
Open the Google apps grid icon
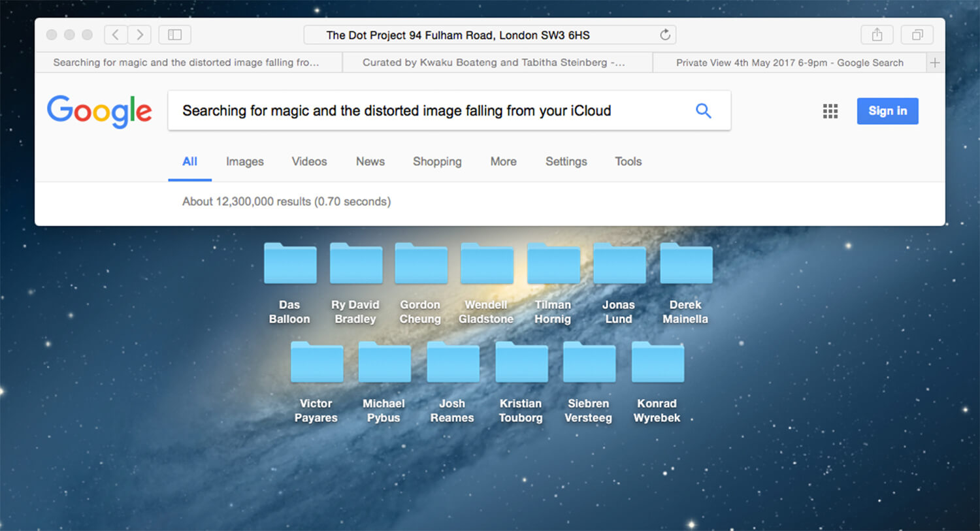coord(830,111)
